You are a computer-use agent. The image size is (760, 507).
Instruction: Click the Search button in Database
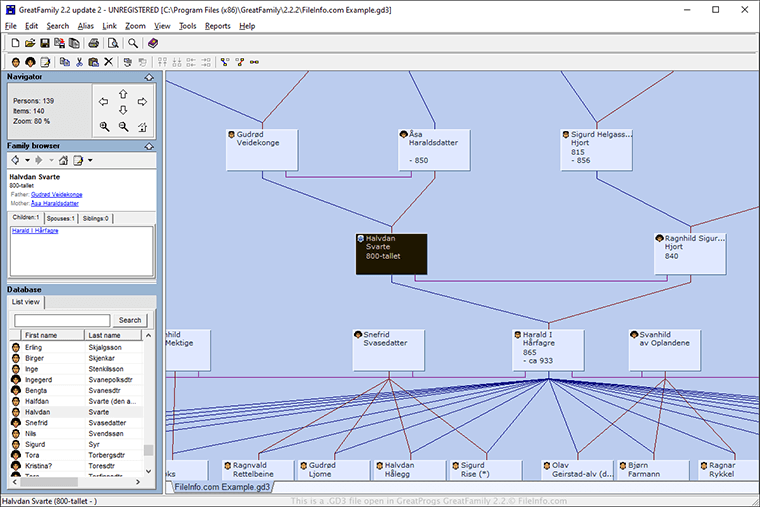[x=130, y=320]
